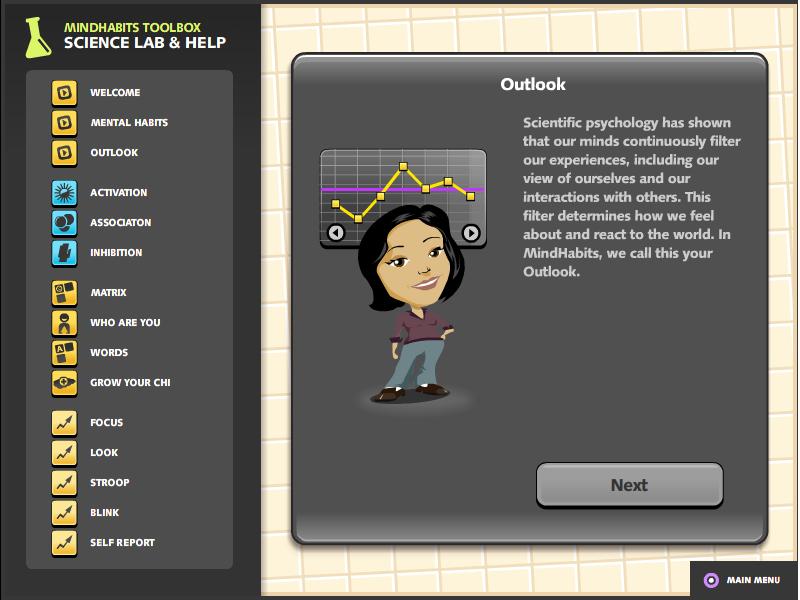Click the right arrow under the graph
This screenshot has height=600, width=800.
coord(470,233)
